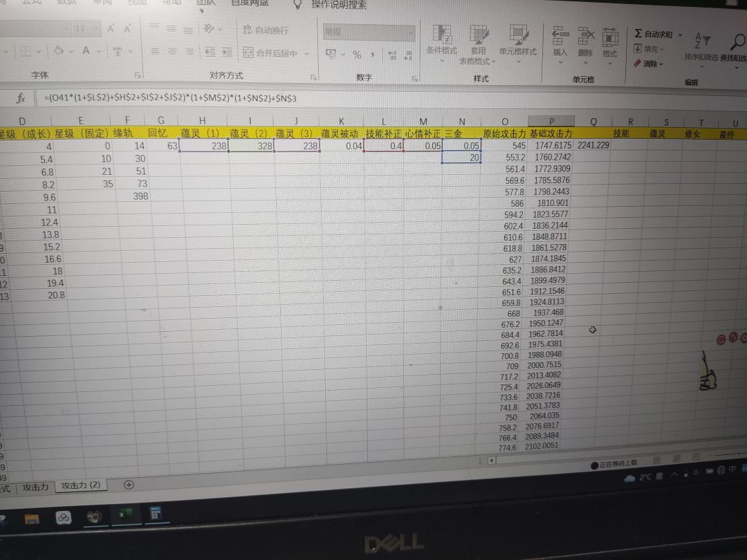The height and width of the screenshot is (560, 747).
Task: Open the 数字 number dialog launcher
Action: [415, 79]
